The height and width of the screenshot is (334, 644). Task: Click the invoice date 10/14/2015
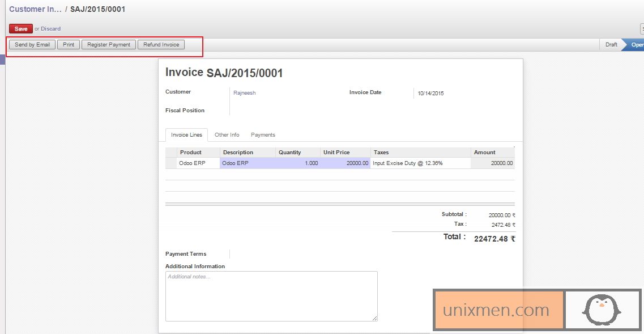point(430,94)
